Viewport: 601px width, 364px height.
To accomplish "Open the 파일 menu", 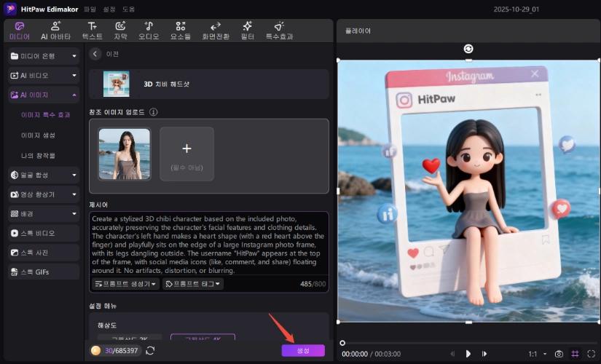I will tap(90, 9).
